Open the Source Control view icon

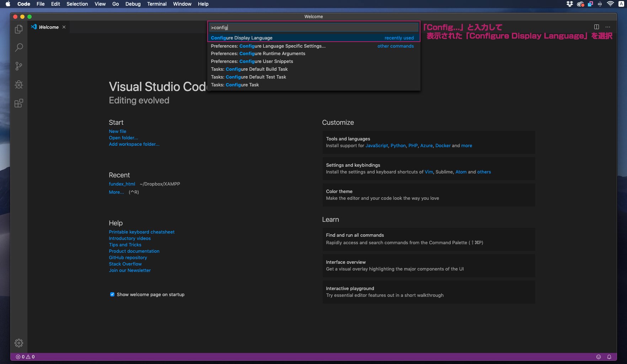click(x=19, y=66)
